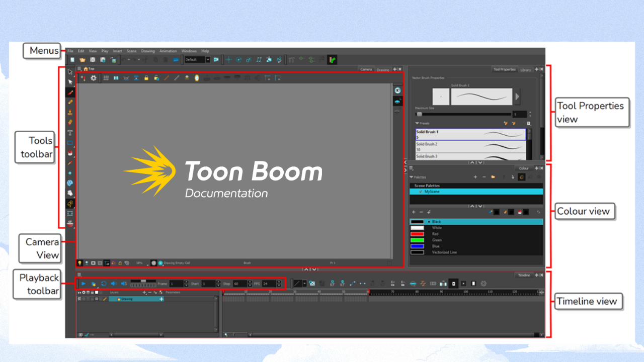The image size is (644, 362).
Task: Select the Stamp tool in Tools toolbar
Action: (70, 112)
